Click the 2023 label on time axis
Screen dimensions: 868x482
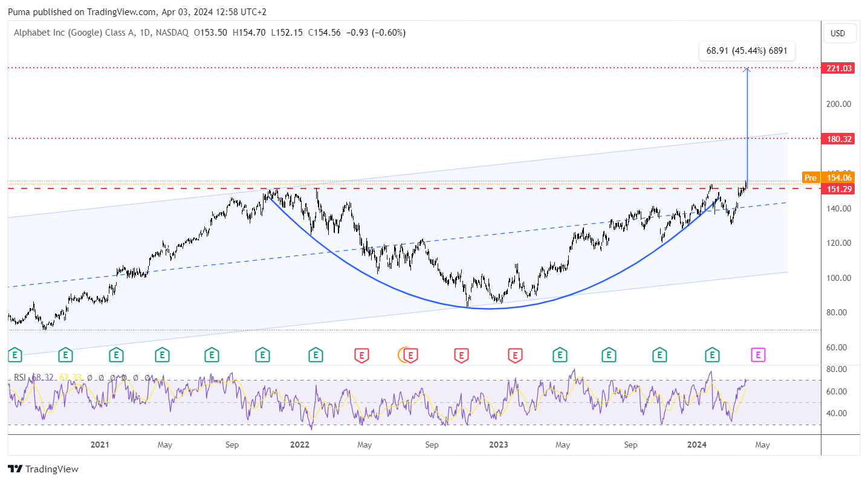pos(499,445)
